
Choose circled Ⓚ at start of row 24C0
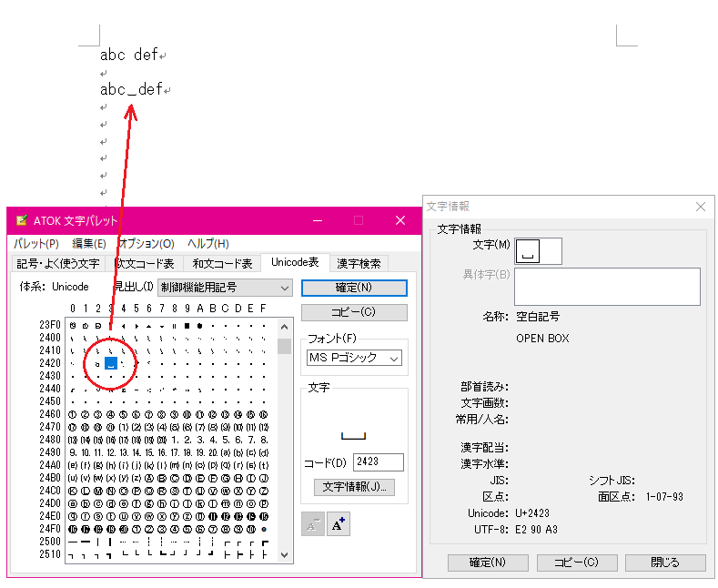[x=73, y=491]
